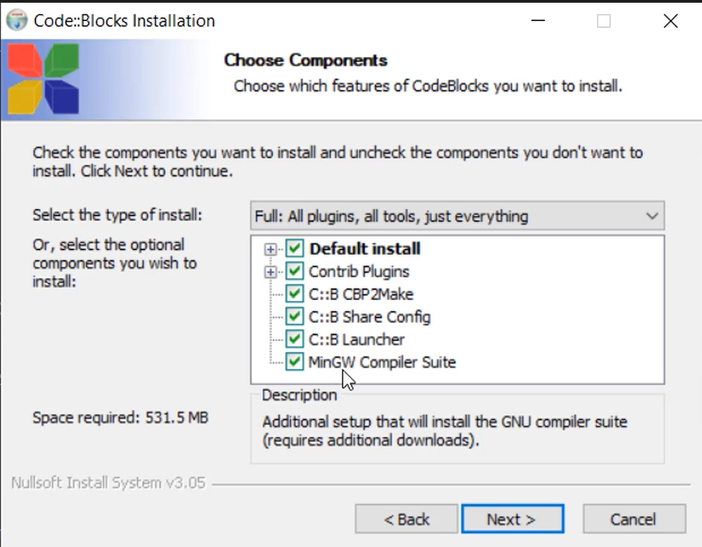Click the Next button
This screenshot has width=702, height=547.
click(513, 519)
